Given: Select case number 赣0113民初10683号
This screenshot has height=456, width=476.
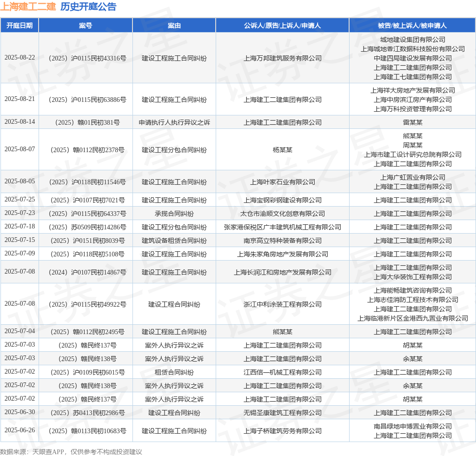Looking at the screenshot, I should (87, 431).
